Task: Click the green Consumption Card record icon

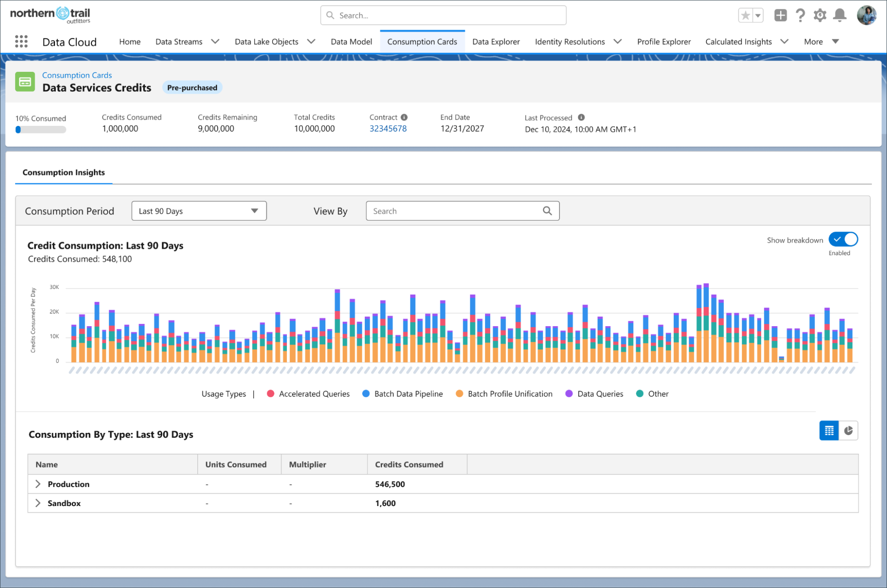Action: pos(25,82)
